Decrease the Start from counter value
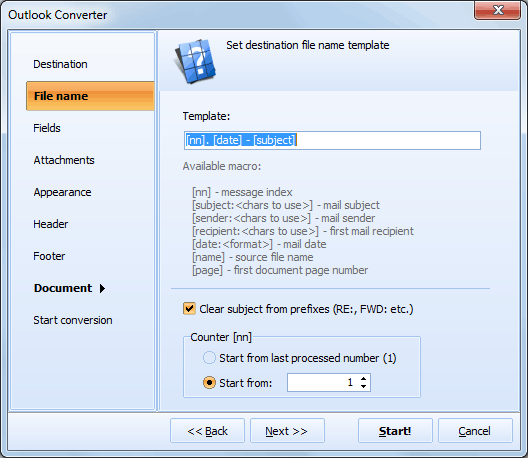The image size is (528, 458). 363,386
